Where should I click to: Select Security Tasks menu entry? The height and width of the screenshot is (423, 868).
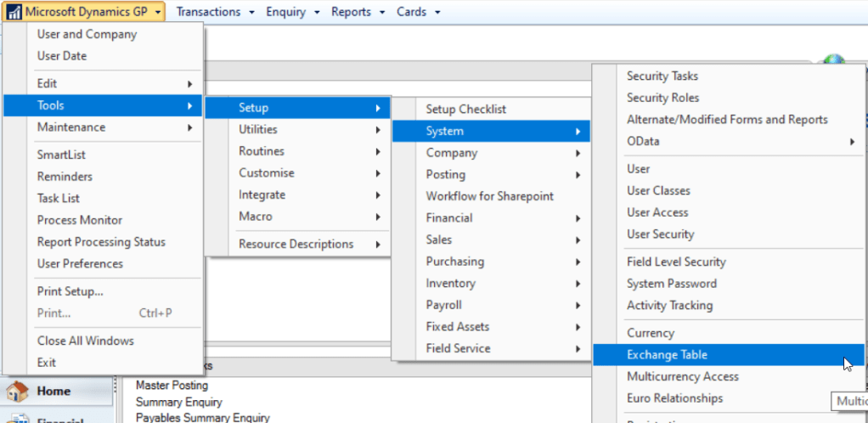tap(662, 76)
